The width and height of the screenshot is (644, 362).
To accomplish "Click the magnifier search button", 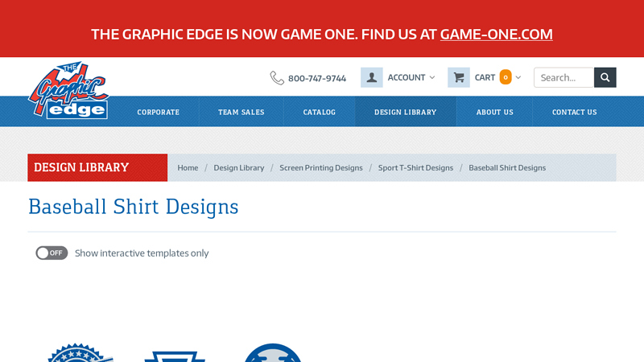I will click(605, 77).
